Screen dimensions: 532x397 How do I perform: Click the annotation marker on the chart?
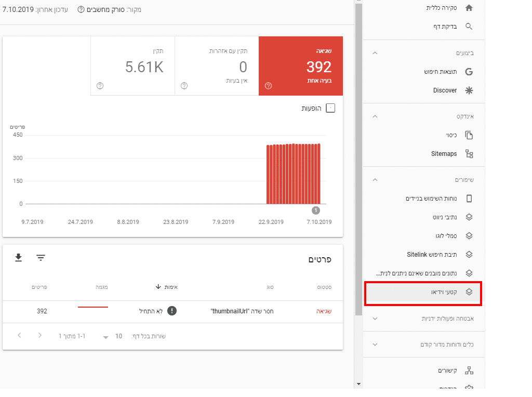(x=315, y=210)
